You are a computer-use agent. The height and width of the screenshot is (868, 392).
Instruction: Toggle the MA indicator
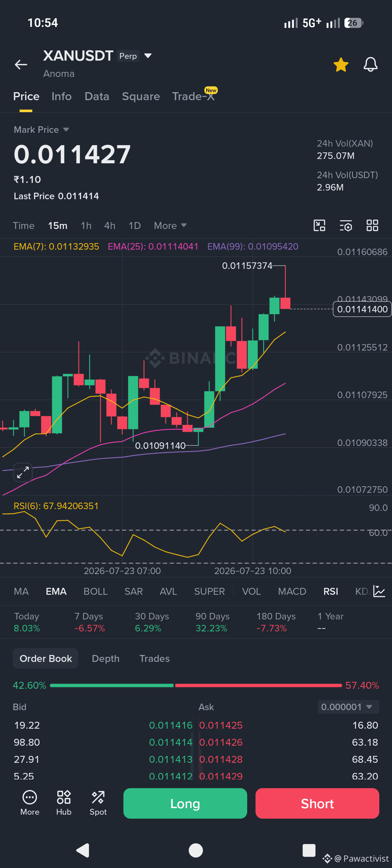pyautogui.click(x=21, y=591)
